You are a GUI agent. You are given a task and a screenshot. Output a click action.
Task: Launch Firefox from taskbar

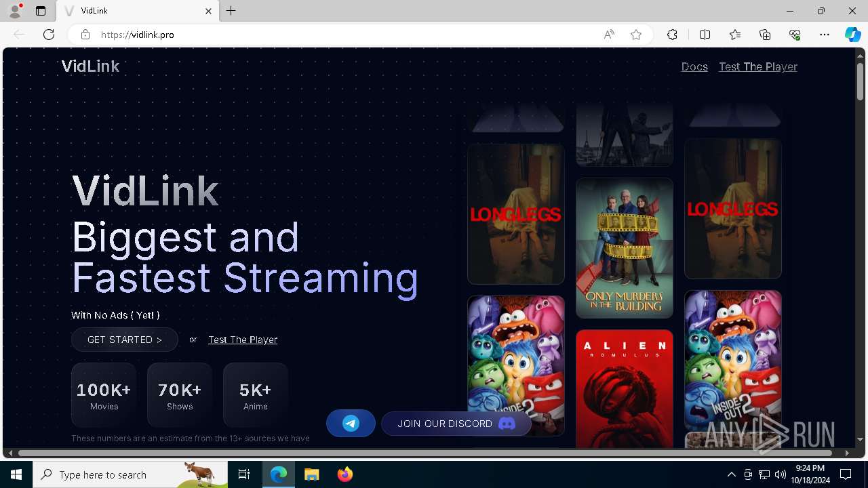[x=345, y=474]
